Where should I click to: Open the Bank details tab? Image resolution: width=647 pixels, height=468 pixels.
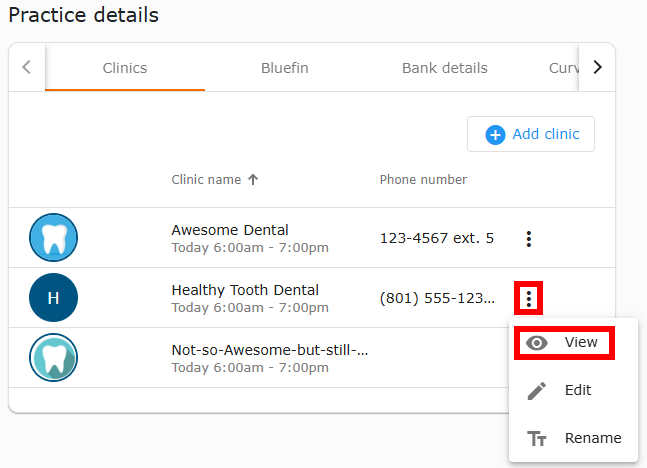(x=445, y=68)
